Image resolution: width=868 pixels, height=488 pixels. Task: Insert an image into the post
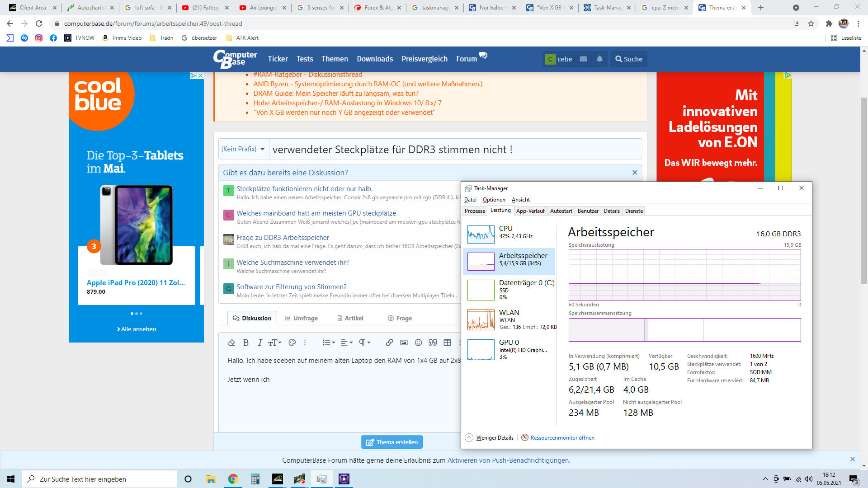click(404, 343)
